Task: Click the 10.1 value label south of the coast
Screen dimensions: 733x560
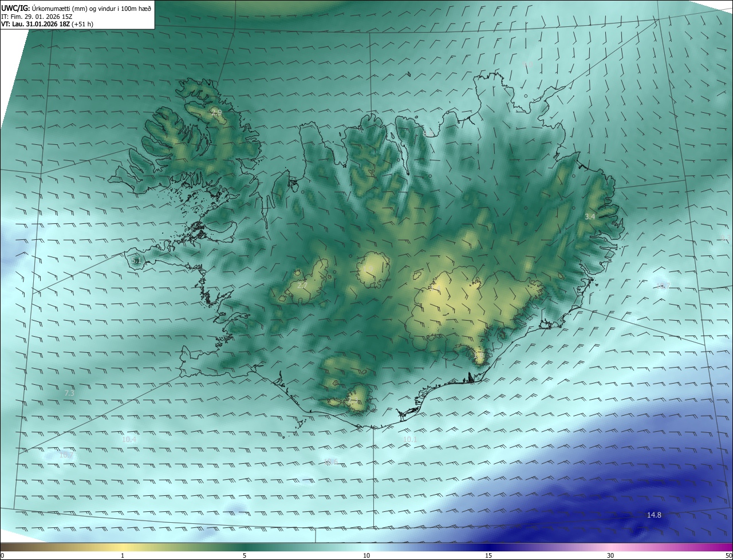Action: [x=410, y=439]
